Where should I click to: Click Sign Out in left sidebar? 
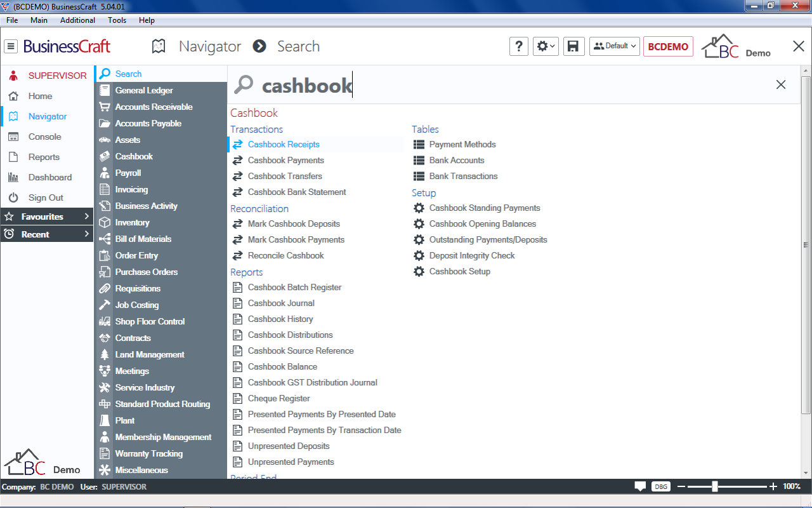(47, 197)
